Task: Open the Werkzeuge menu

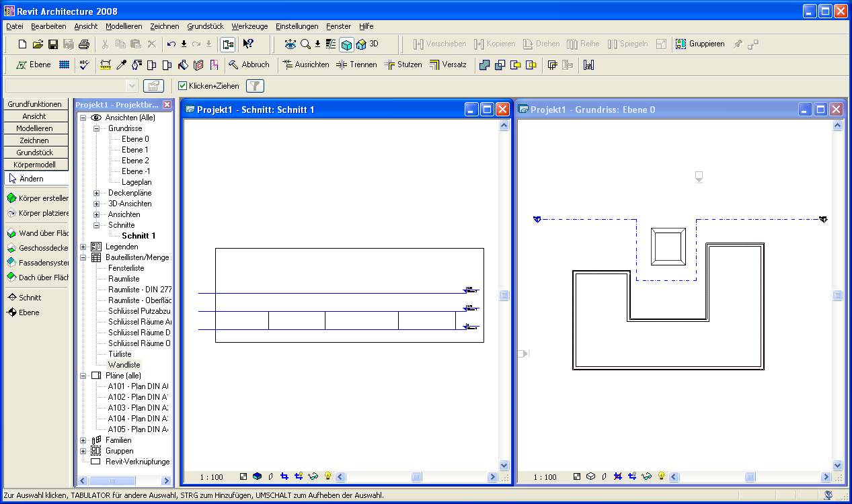Action: tap(249, 26)
